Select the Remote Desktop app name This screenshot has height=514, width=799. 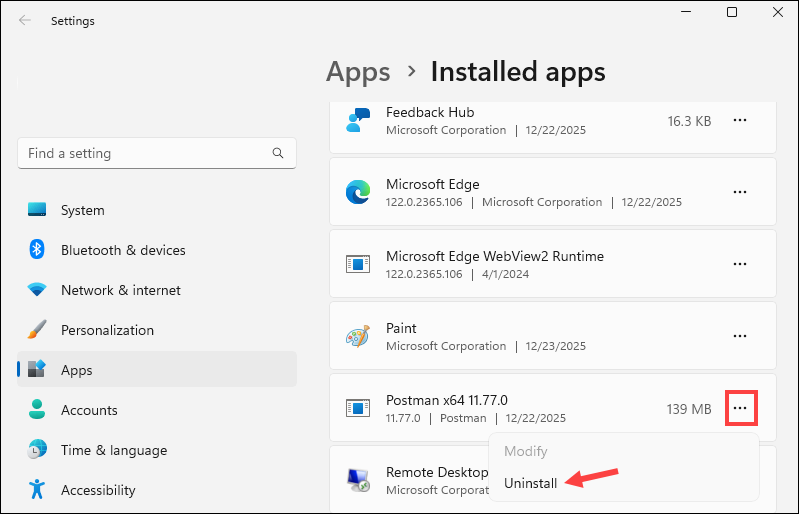437,472
